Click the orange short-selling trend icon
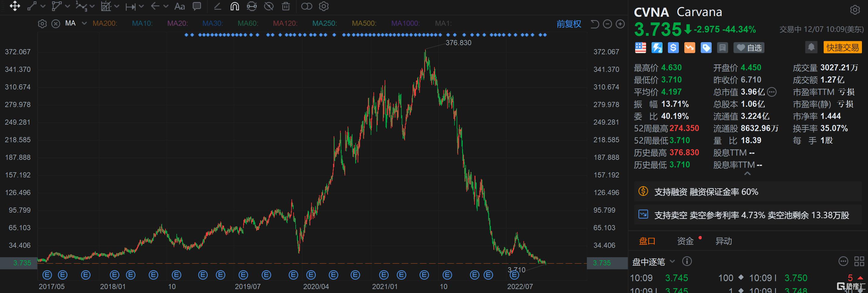This screenshot has height=293, width=868. (689, 48)
